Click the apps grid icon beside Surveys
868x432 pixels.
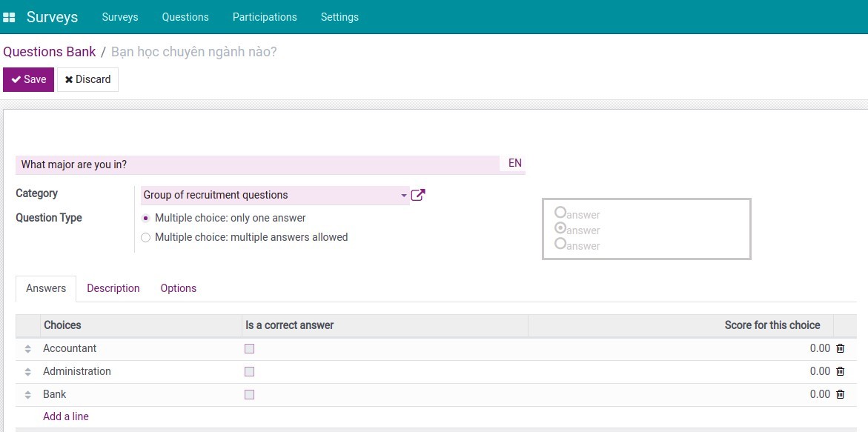(x=10, y=16)
